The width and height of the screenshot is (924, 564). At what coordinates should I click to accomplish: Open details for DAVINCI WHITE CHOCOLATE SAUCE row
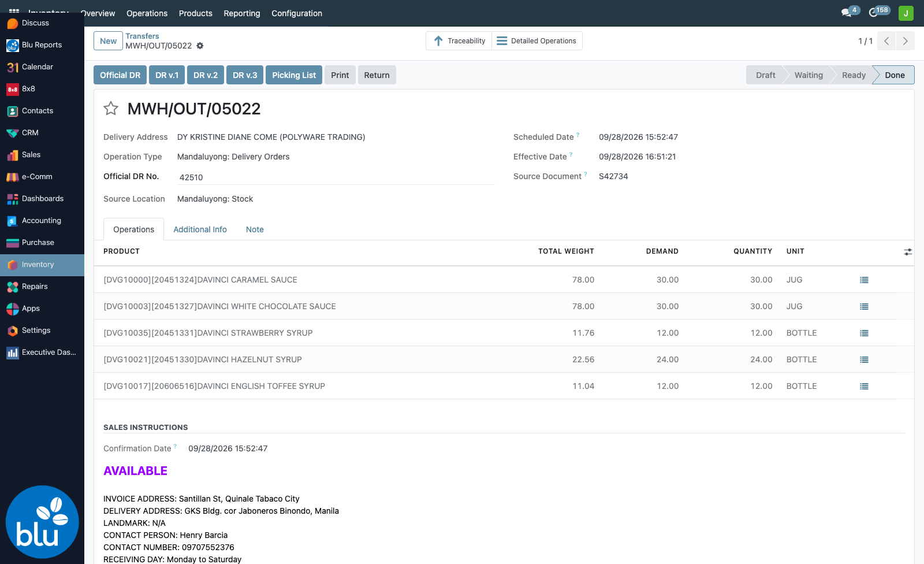pyautogui.click(x=864, y=306)
